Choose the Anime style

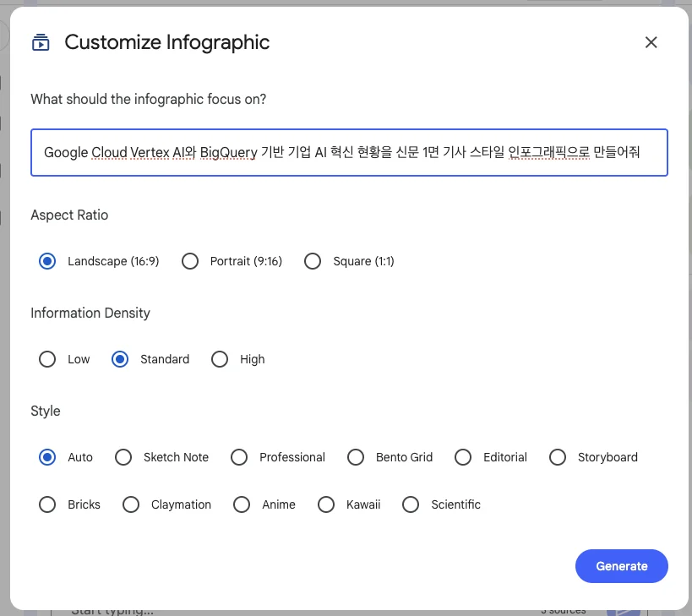242,504
